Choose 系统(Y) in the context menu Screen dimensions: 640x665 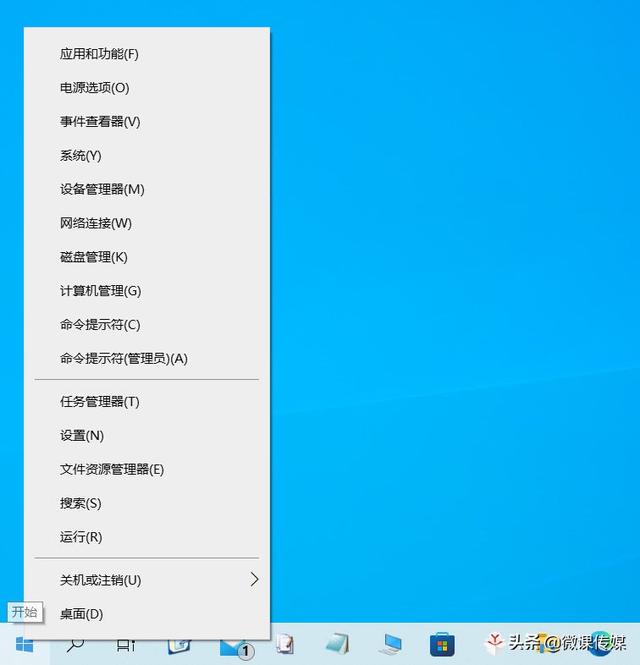click(x=147, y=156)
